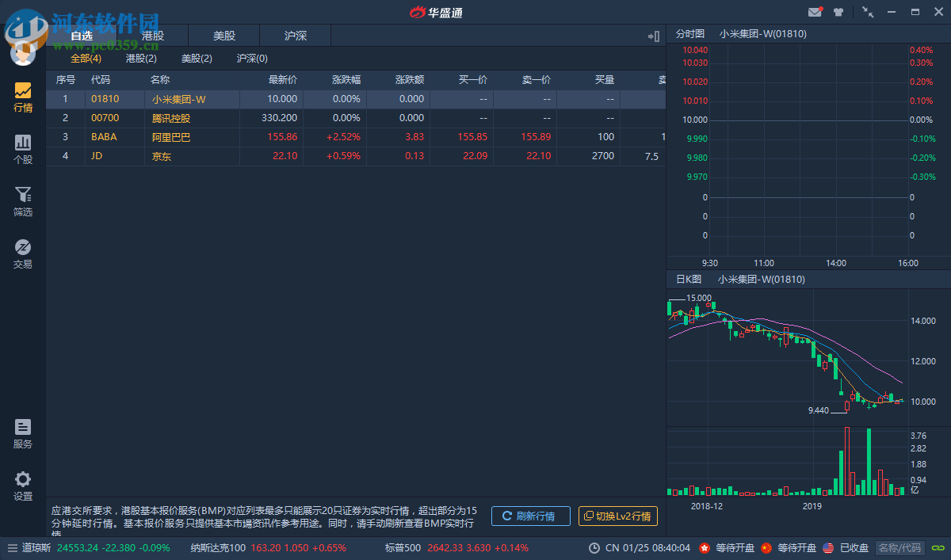Click the 日K图 chart title
951x560 pixels.
tap(689, 280)
